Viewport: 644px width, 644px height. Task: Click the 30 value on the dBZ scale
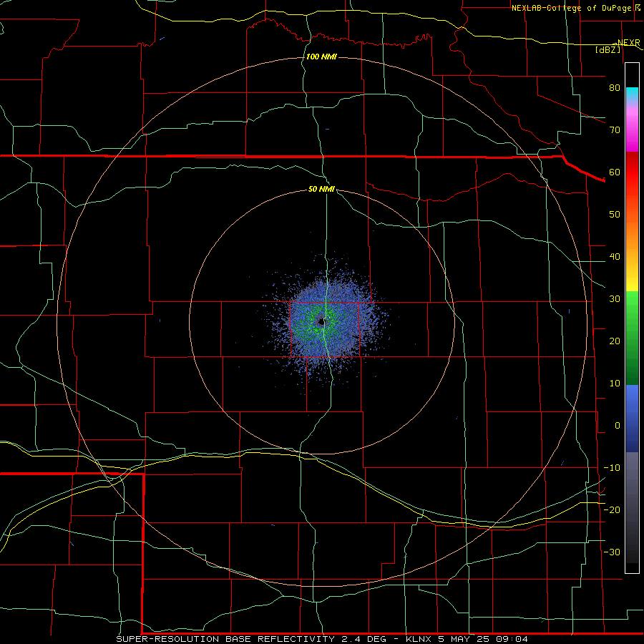pyautogui.click(x=615, y=299)
